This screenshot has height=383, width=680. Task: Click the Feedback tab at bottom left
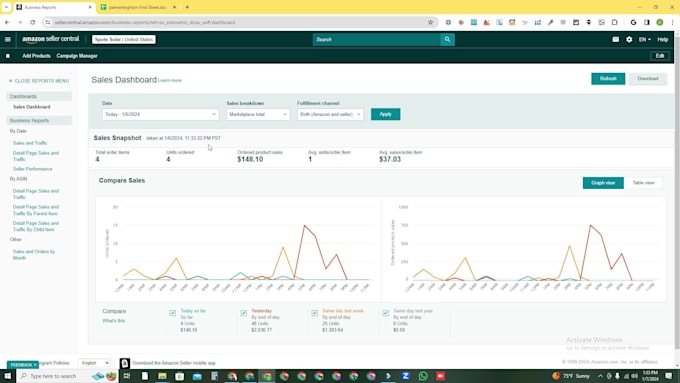point(22,365)
